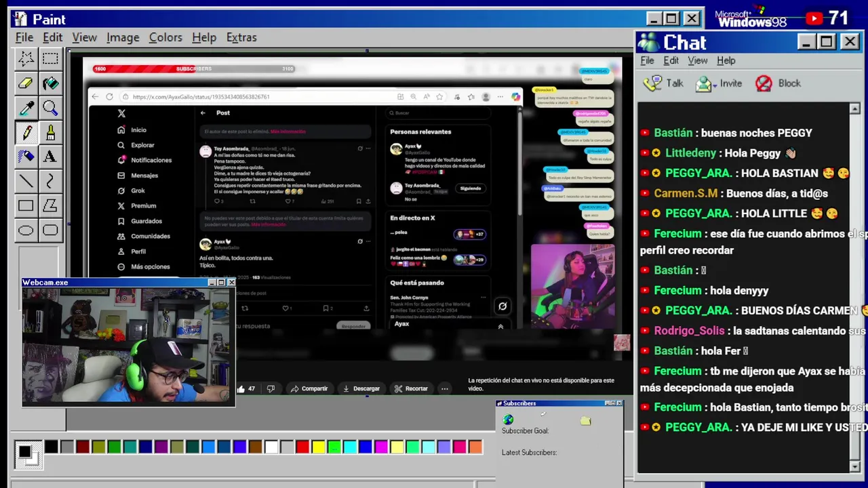Choose the Fill With Color bucket tool

(x=50, y=83)
